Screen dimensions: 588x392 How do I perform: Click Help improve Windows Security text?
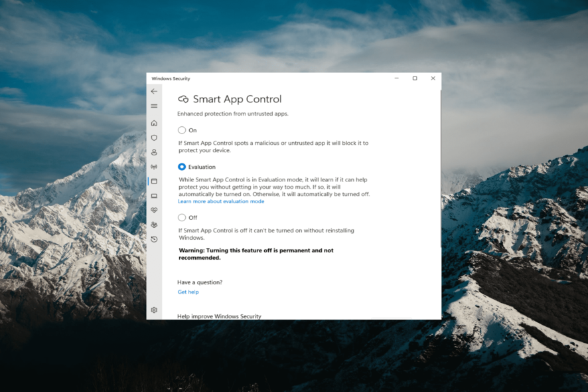click(x=220, y=316)
